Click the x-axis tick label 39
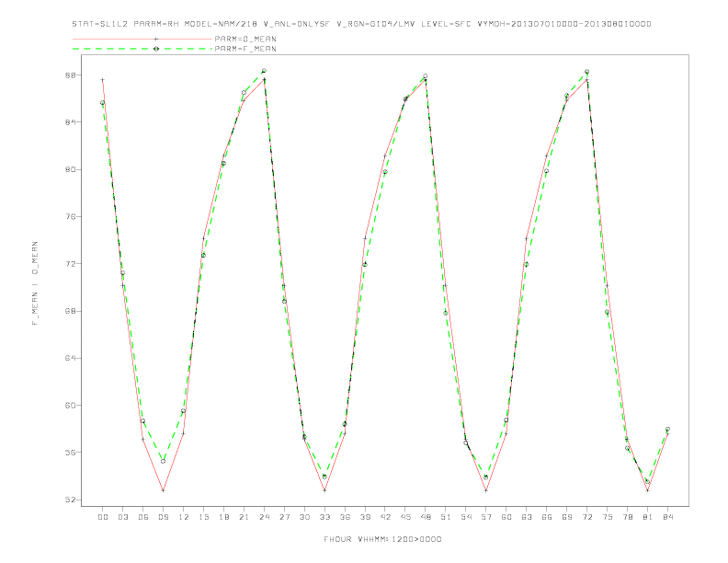Image resolution: width=728 pixels, height=563 pixels. pyautogui.click(x=365, y=517)
